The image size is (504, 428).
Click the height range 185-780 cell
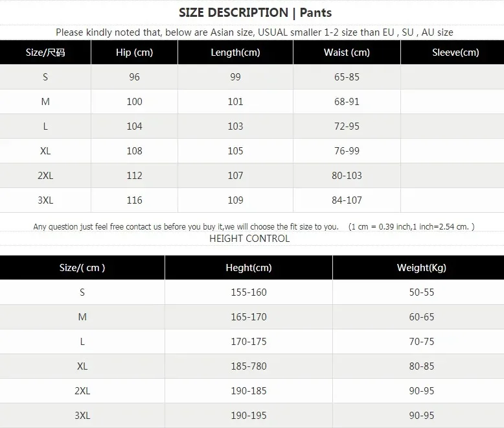[x=249, y=366]
